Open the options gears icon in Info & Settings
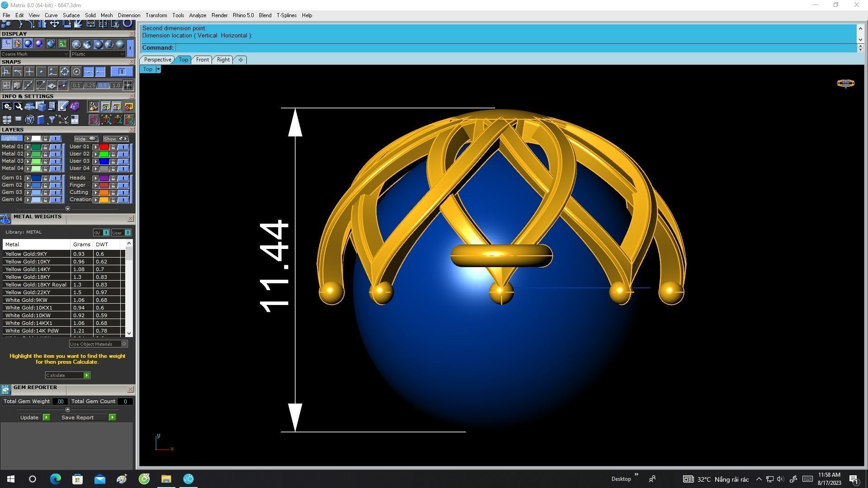Screen dimensions: 868x488 [7, 107]
